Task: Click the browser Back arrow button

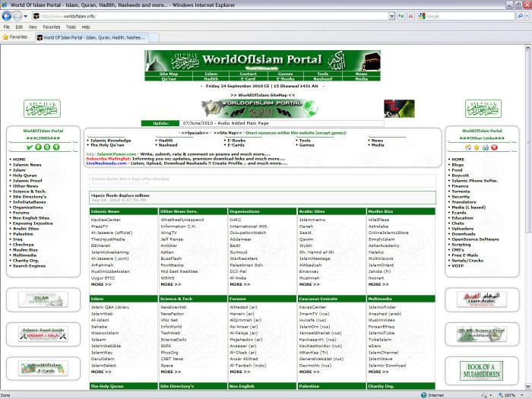Action: (7, 16)
